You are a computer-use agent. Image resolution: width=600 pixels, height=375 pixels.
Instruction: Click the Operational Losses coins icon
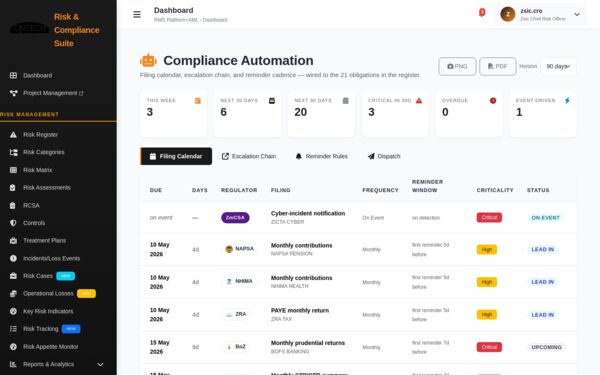(x=13, y=293)
